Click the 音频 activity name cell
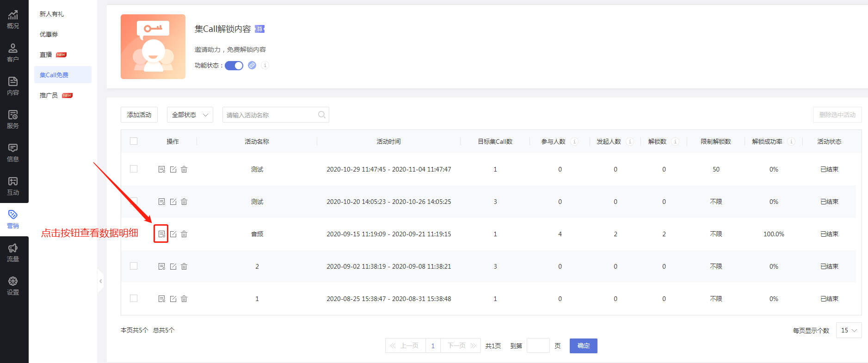This screenshot has width=868, height=363. coord(257,234)
